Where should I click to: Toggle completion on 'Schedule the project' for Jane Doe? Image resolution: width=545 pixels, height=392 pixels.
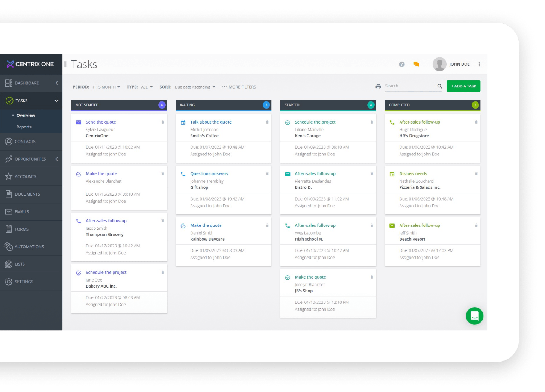(79, 273)
